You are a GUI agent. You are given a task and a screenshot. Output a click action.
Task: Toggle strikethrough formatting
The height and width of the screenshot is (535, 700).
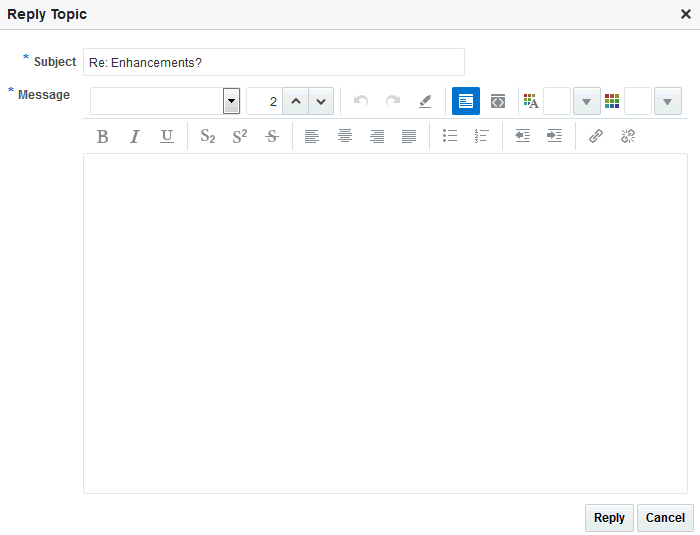(x=272, y=136)
